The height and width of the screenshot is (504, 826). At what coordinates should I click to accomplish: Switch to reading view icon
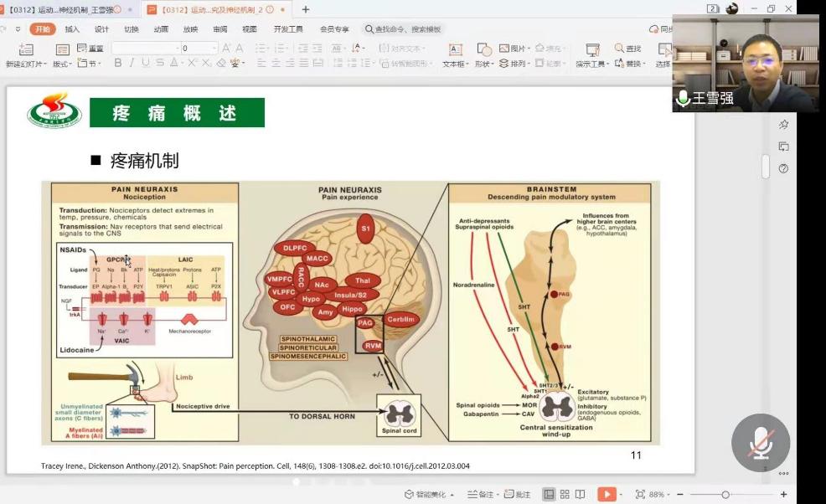point(580,494)
